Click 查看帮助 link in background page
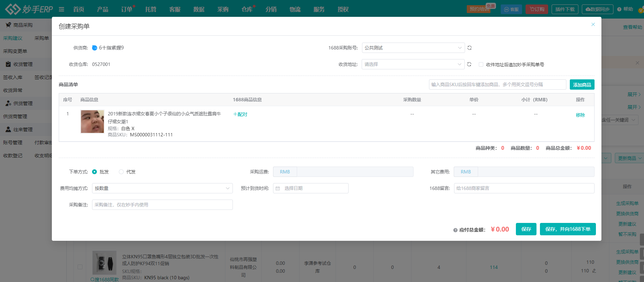644x282 pixels. click(633, 27)
